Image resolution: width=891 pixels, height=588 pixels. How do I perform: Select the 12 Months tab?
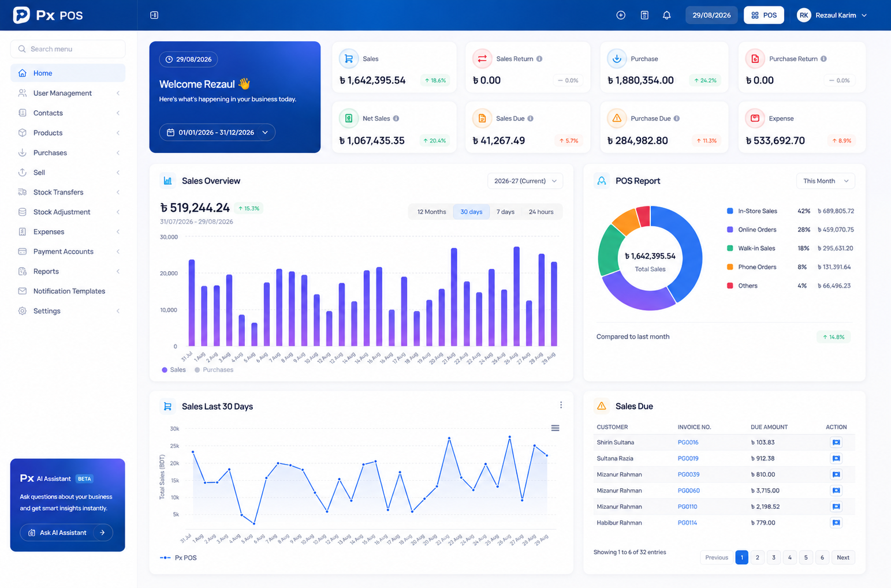(431, 212)
